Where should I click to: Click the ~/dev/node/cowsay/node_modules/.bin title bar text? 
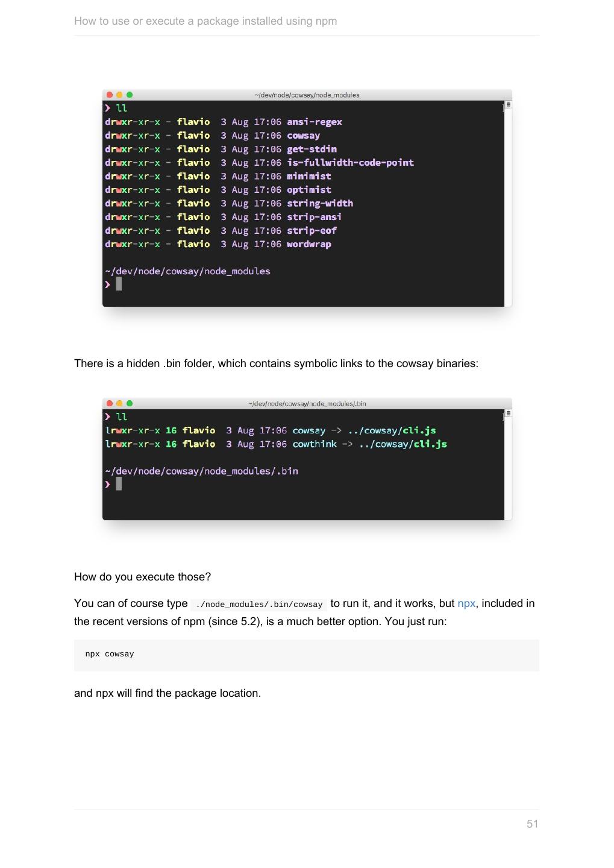pyautogui.click(x=307, y=404)
